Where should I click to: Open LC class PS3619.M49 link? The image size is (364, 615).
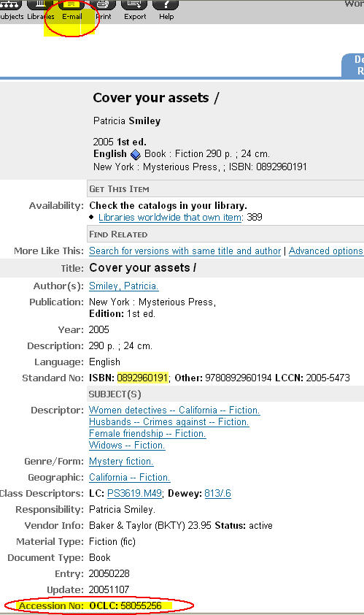click(x=134, y=494)
